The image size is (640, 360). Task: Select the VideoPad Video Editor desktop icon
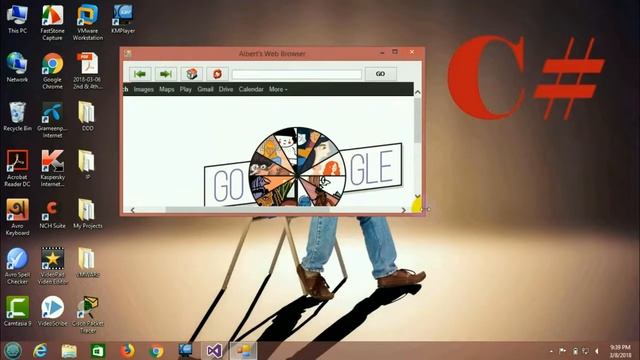point(52,266)
